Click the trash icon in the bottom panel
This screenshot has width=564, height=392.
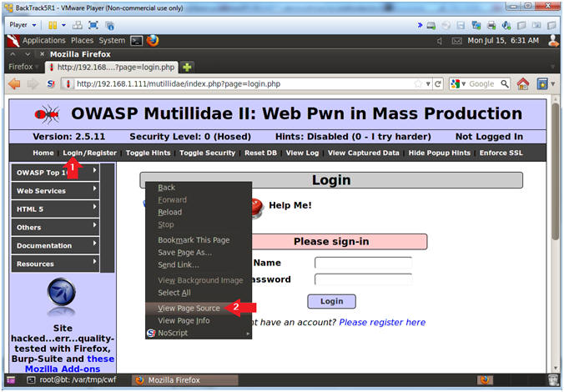(x=552, y=379)
